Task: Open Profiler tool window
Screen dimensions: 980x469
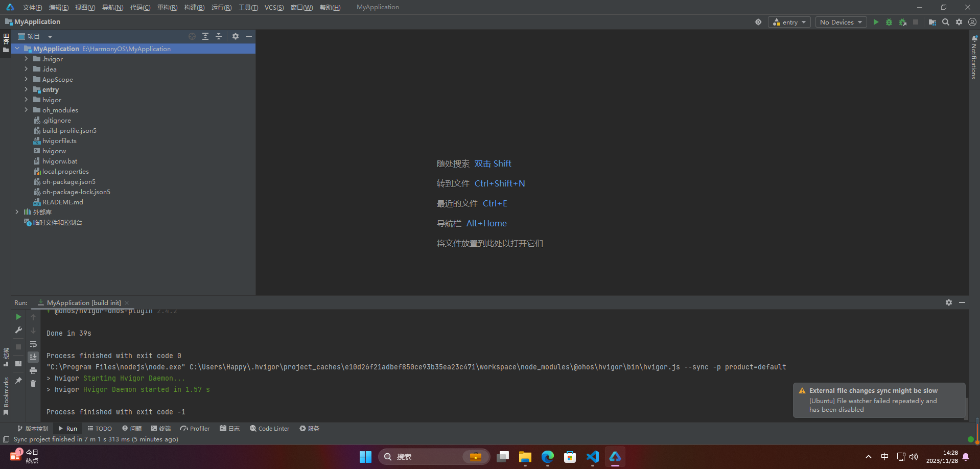Action: 195,429
